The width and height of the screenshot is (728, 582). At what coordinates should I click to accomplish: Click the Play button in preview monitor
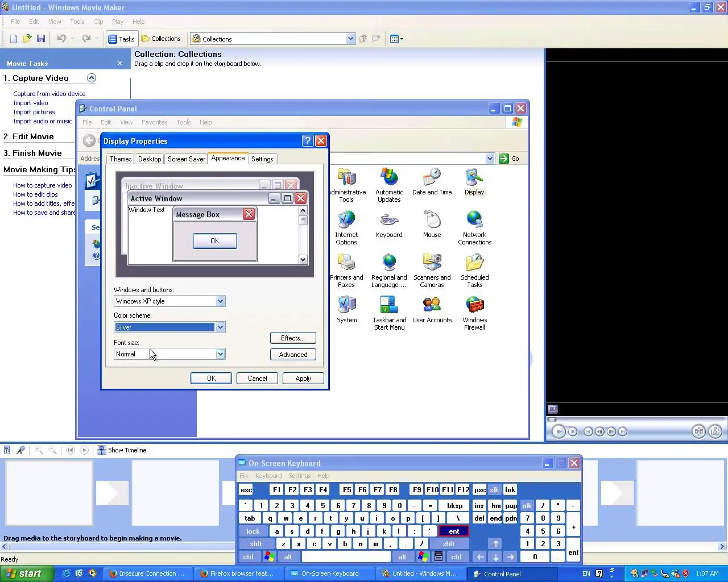tap(559, 431)
